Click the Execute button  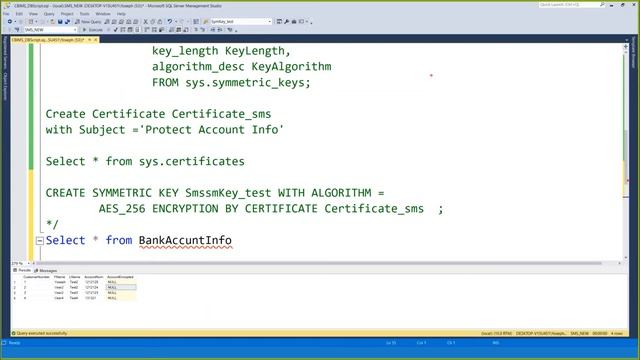coord(93,30)
